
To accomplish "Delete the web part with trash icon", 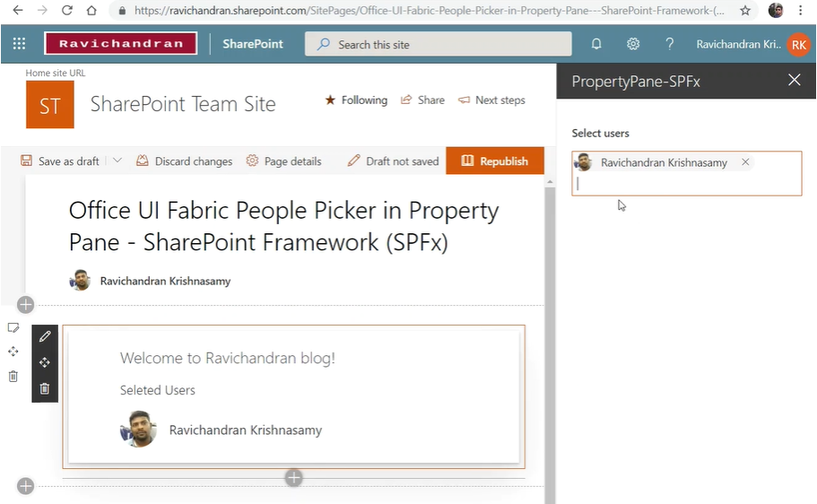I will (x=45, y=388).
